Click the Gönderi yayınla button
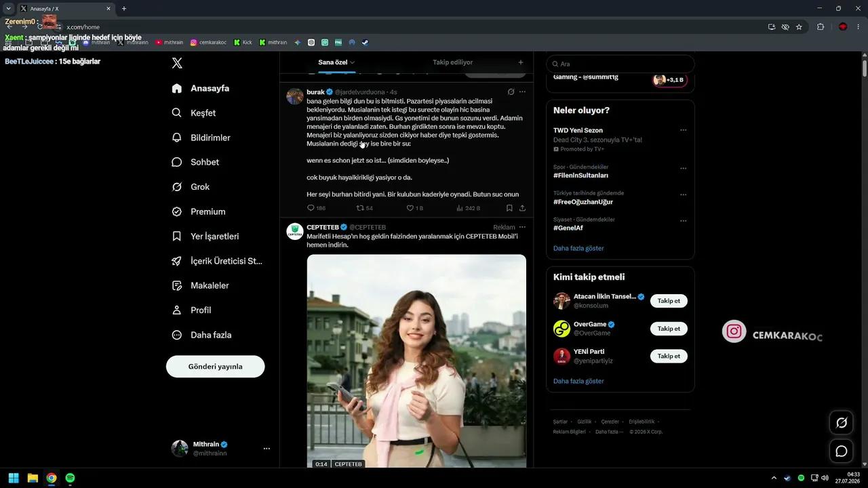Viewport: 868px width, 488px height. tap(216, 367)
